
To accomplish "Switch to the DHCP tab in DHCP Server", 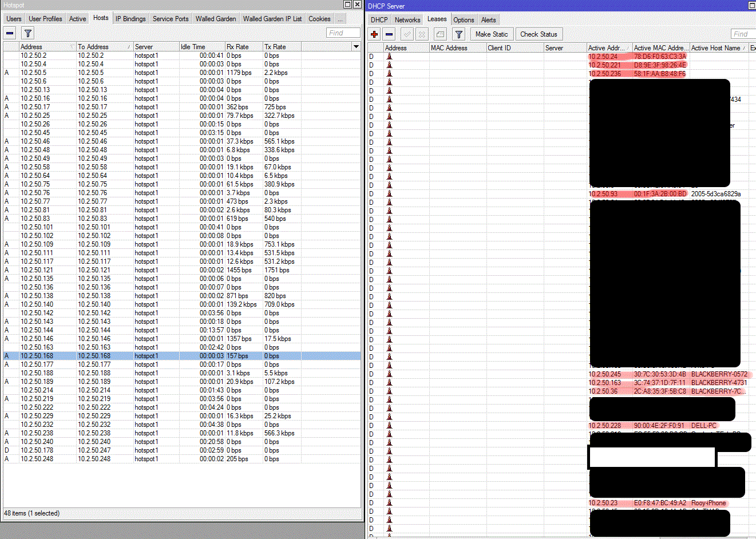I will [379, 20].
